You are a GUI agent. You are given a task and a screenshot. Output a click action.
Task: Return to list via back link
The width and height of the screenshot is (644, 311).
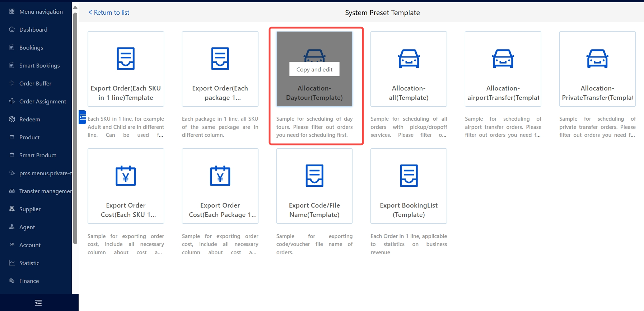pyautogui.click(x=109, y=13)
